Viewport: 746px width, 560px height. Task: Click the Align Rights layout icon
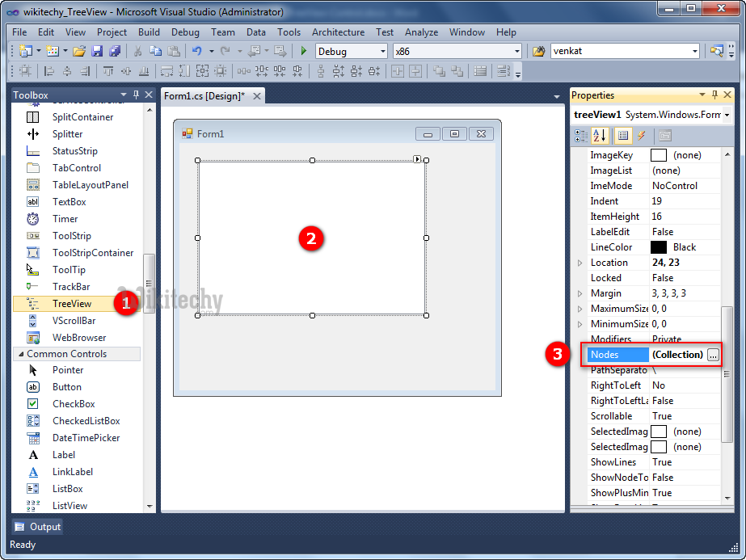85,71
